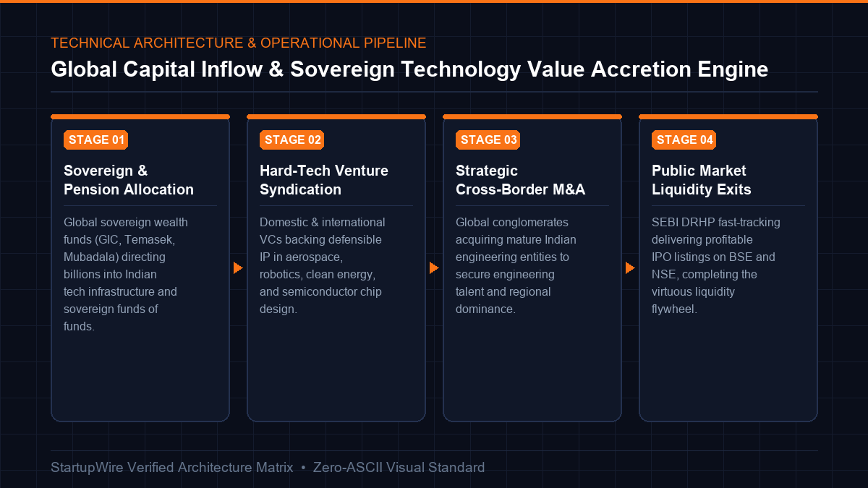Click the Domestic & international VCs description

point(323,265)
